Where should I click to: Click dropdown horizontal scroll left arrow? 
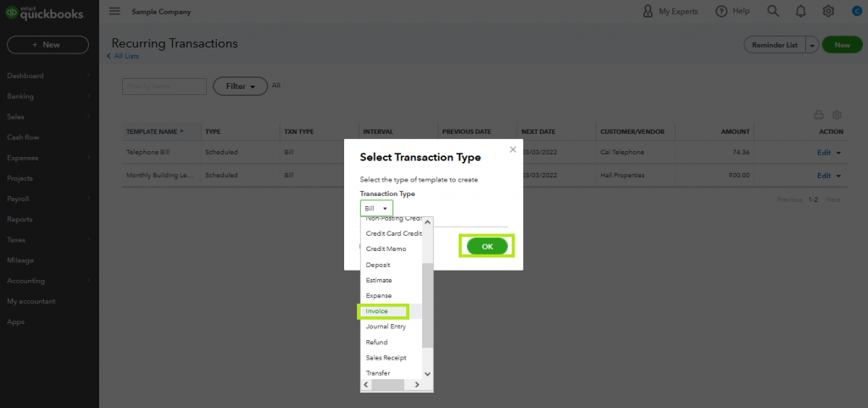coord(366,385)
